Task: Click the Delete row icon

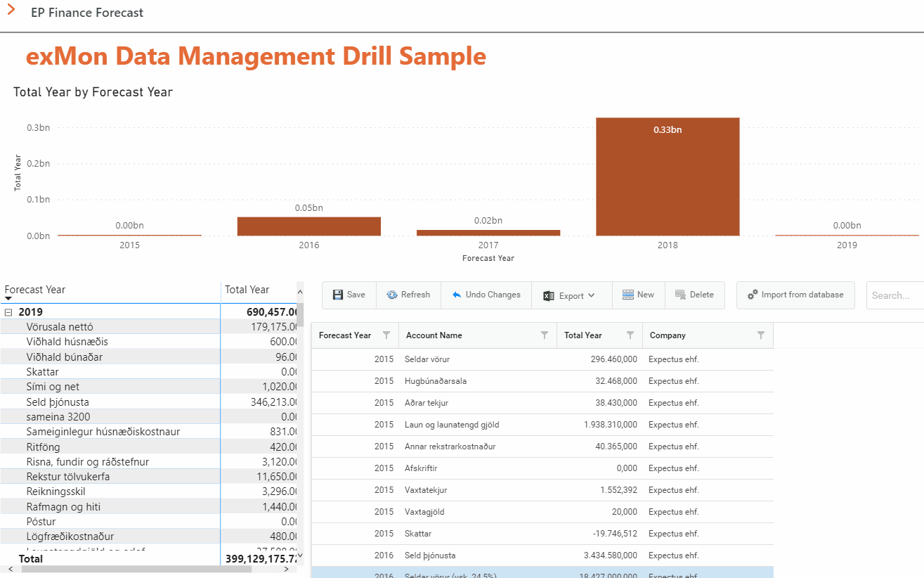Action: (x=680, y=295)
